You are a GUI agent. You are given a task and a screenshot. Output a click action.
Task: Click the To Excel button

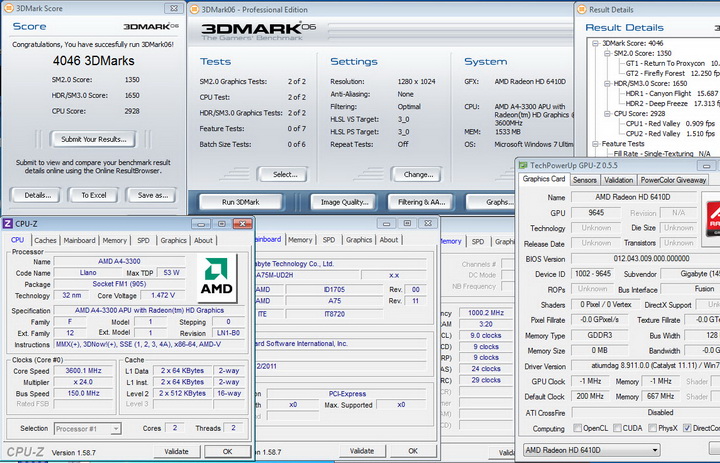click(x=93, y=195)
